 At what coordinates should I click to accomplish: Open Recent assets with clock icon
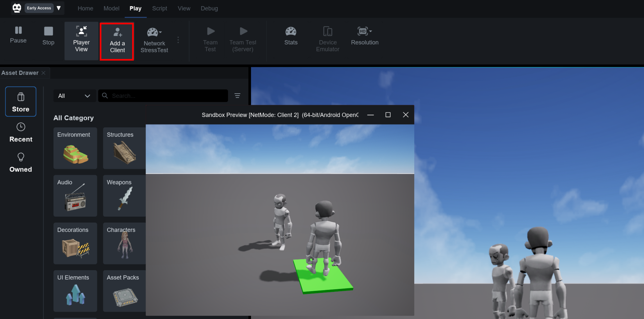21,132
